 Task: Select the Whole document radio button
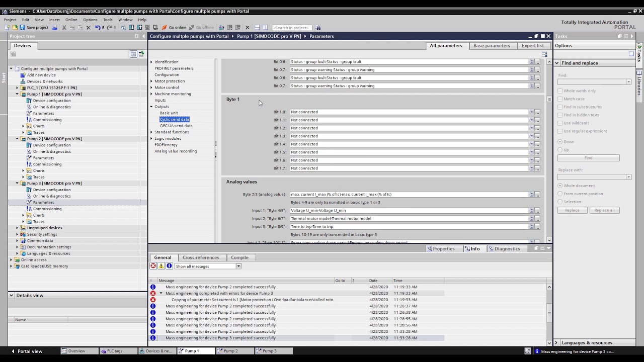tap(560, 186)
